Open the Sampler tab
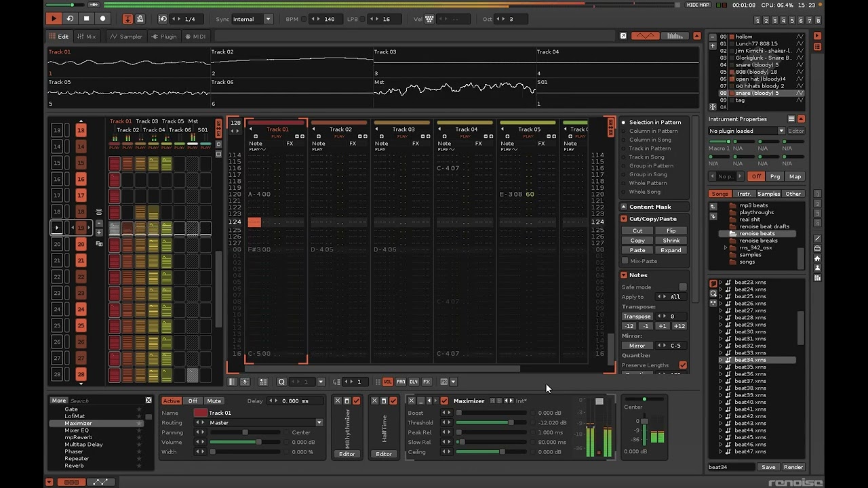Image resolution: width=868 pixels, height=488 pixels. click(x=126, y=37)
